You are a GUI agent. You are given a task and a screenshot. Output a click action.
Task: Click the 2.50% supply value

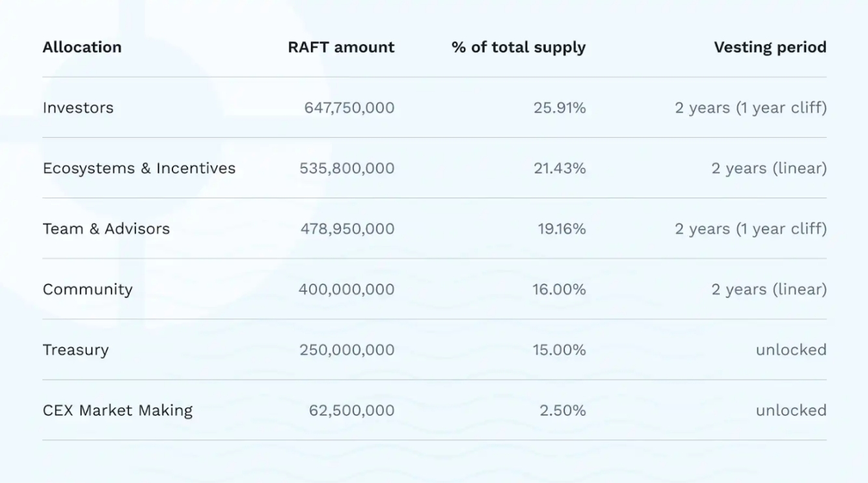point(562,410)
